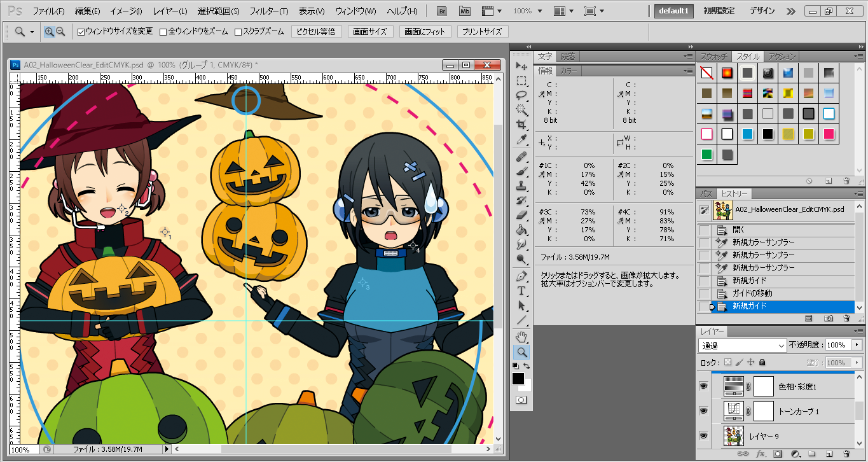868x462 pixels.
Task: Click the foreground color swatch
Action: click(x=519, y=379)
